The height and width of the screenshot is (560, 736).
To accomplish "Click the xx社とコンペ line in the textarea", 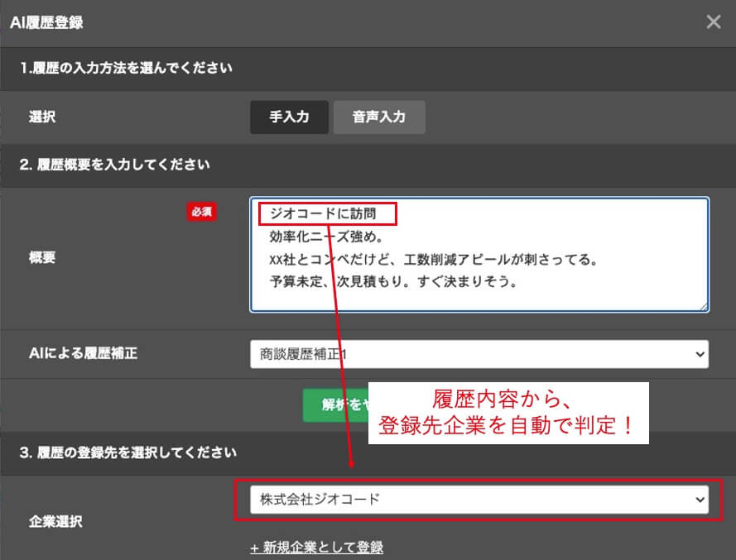I will tap(433, 260).
